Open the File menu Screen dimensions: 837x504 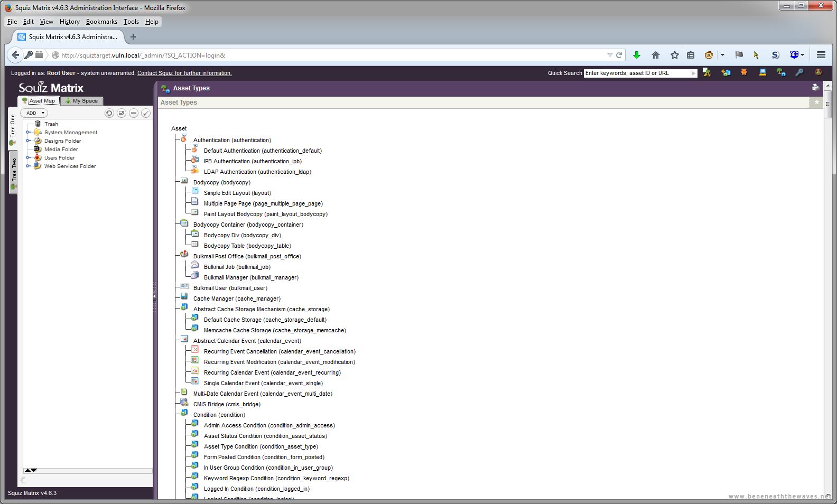point(12,22)
